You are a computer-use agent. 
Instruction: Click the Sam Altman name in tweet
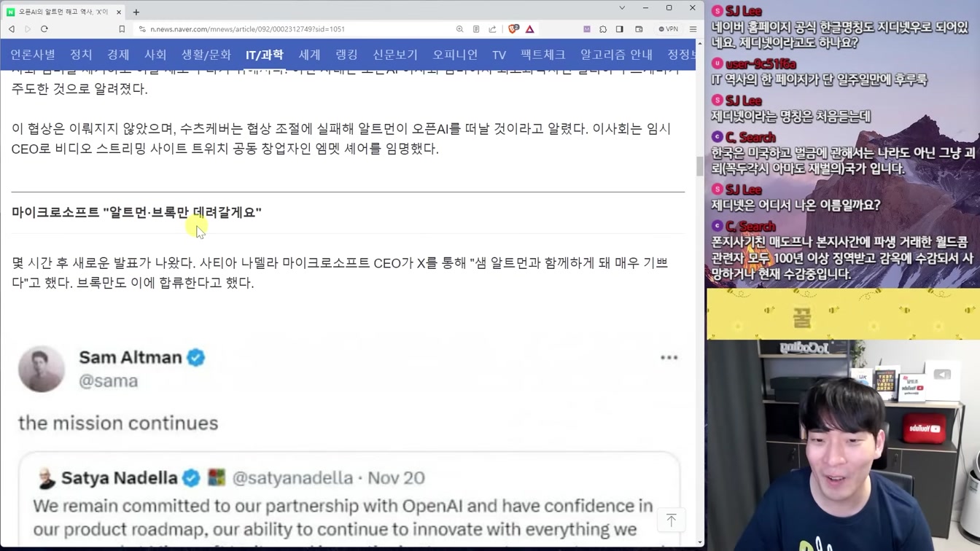(x=131, y=357)
